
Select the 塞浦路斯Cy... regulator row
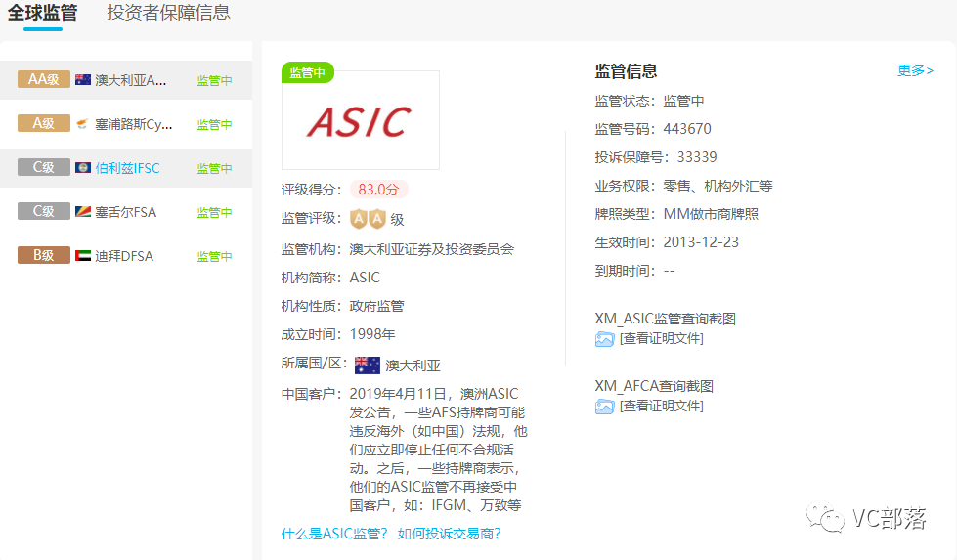click(126, 124)
